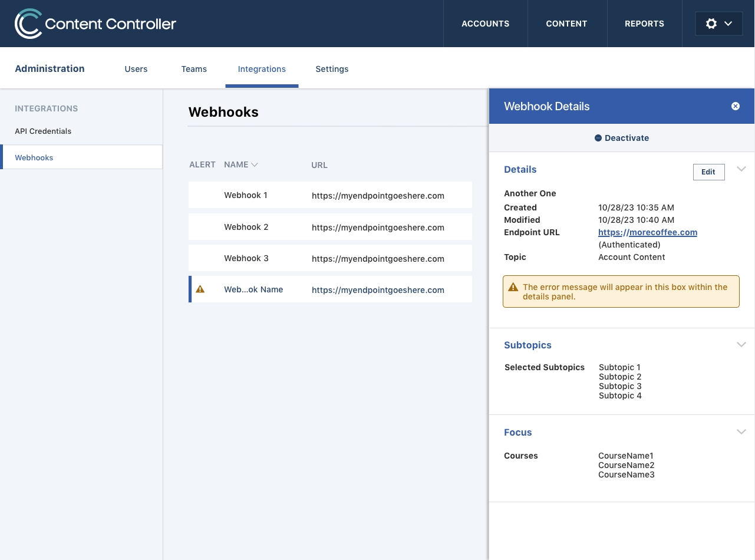The height and width of the screenshot is (560, 755).
Task: Collapse the Focus section chevron
Action: (741, 432)
